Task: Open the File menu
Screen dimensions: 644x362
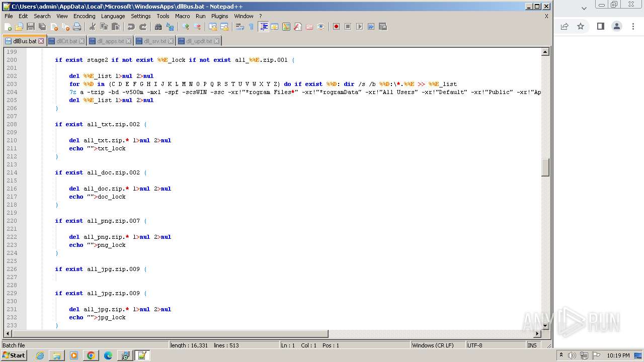Action: coord(9,16)
